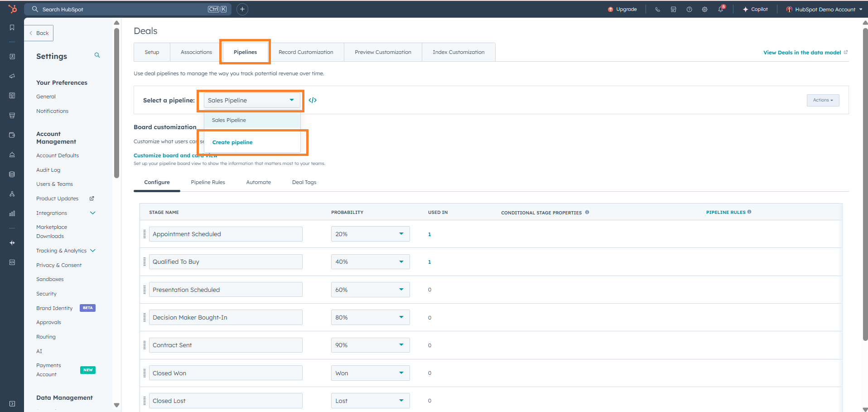Switch to the Pipelines tab
The width and height of the screenshot is (868, 412).
pos(245,52)
